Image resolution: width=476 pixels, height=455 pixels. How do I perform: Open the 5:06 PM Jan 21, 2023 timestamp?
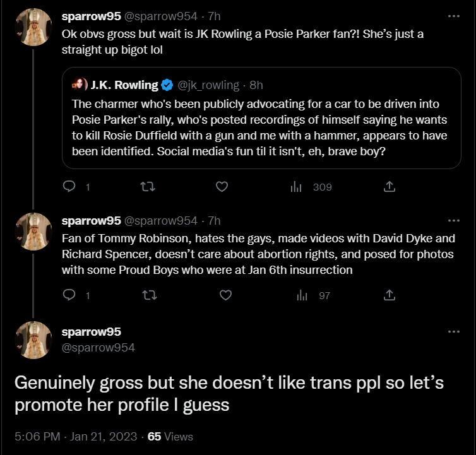click(76, 437)
